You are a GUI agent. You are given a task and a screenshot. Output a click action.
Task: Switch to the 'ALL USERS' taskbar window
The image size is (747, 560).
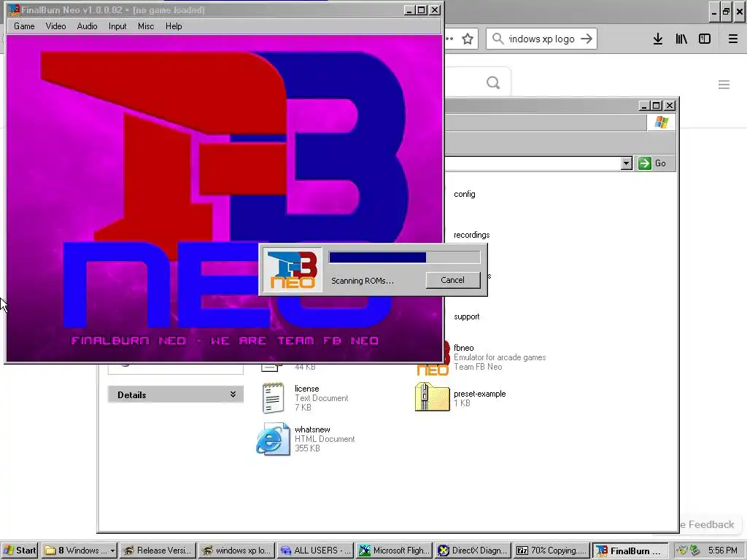[x=315, y=551]
